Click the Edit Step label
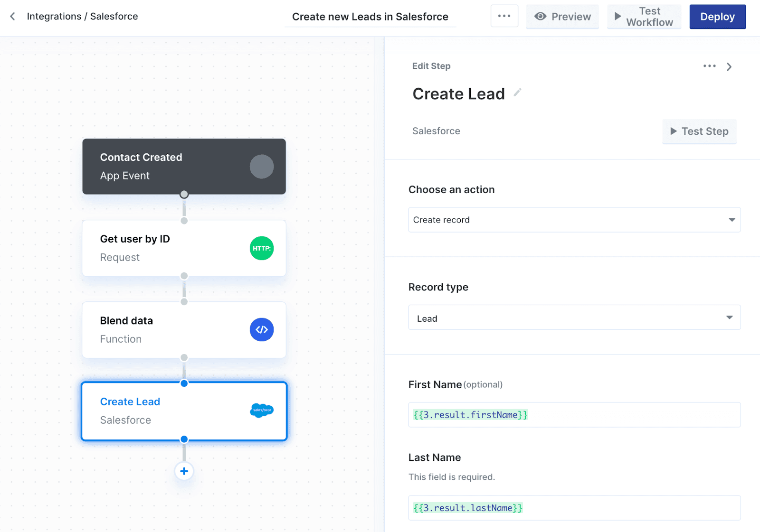The width and height of the screenshot is (760, 532). pyautogui.click(x=431, y=66)
